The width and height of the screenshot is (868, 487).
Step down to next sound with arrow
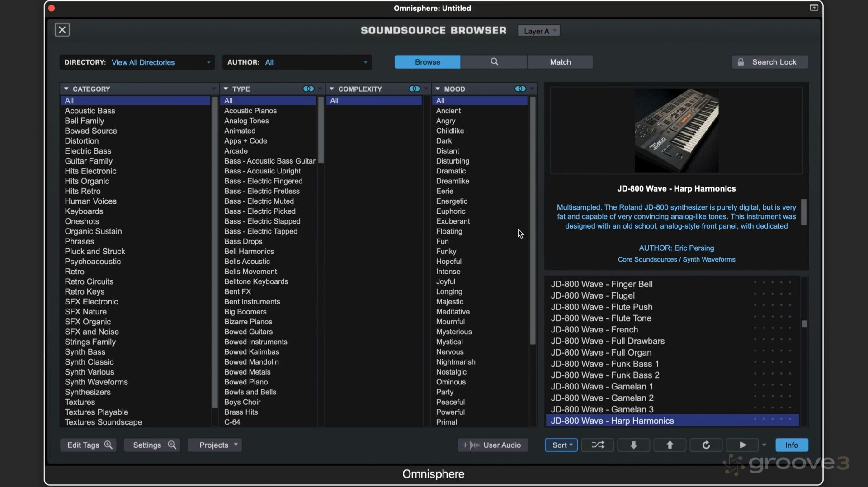tap(634, 445)
